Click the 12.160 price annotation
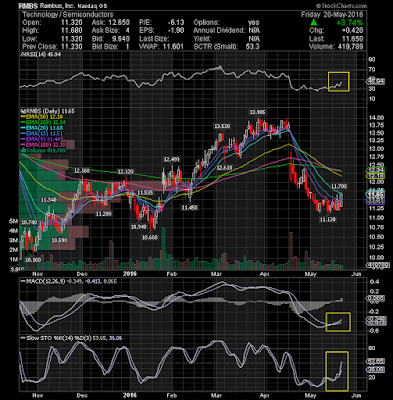This screenshot has width=393, height=400. click(x=82, y=171)
